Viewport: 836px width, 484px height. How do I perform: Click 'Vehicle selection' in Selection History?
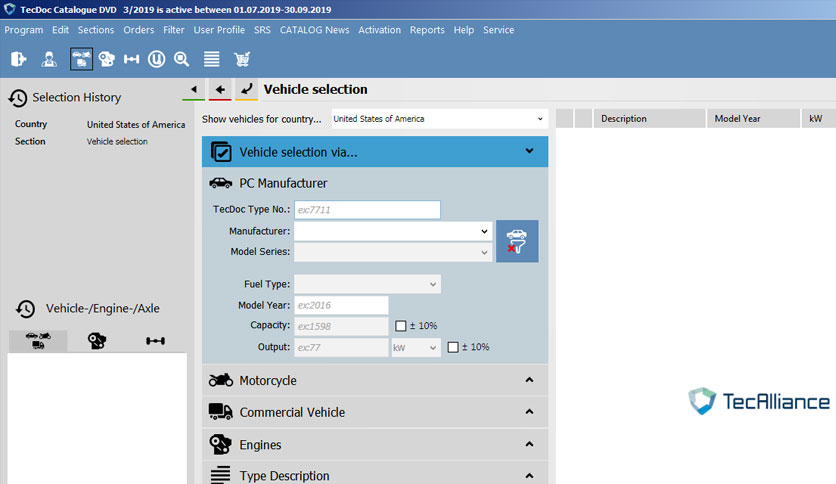coord(117,141)
